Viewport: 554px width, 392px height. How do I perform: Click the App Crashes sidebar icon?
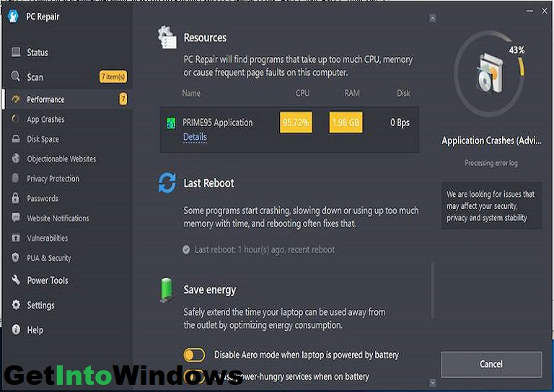(15, 119)
